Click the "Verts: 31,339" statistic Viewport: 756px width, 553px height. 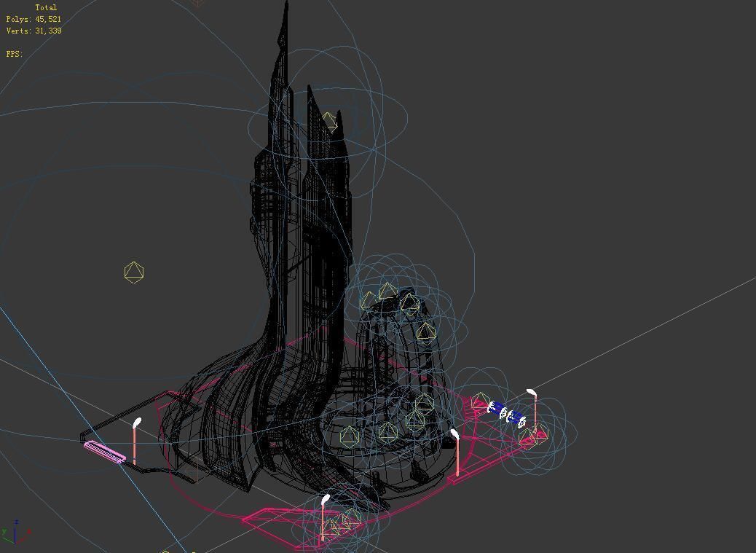(x=34, y=31)
